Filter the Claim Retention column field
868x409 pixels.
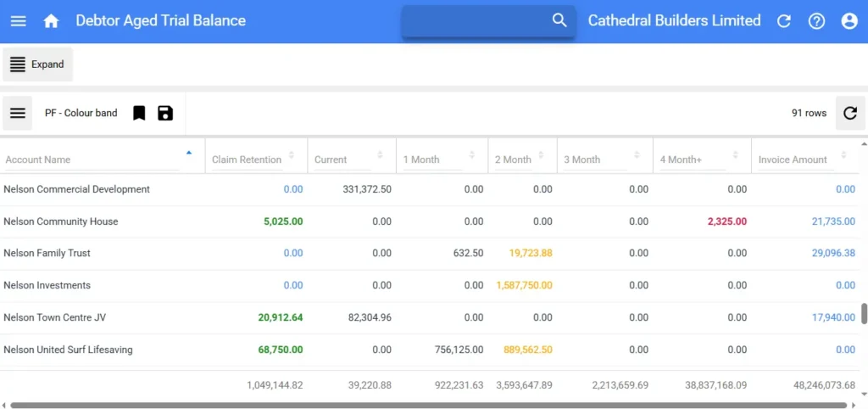click(x=247, y=160)
